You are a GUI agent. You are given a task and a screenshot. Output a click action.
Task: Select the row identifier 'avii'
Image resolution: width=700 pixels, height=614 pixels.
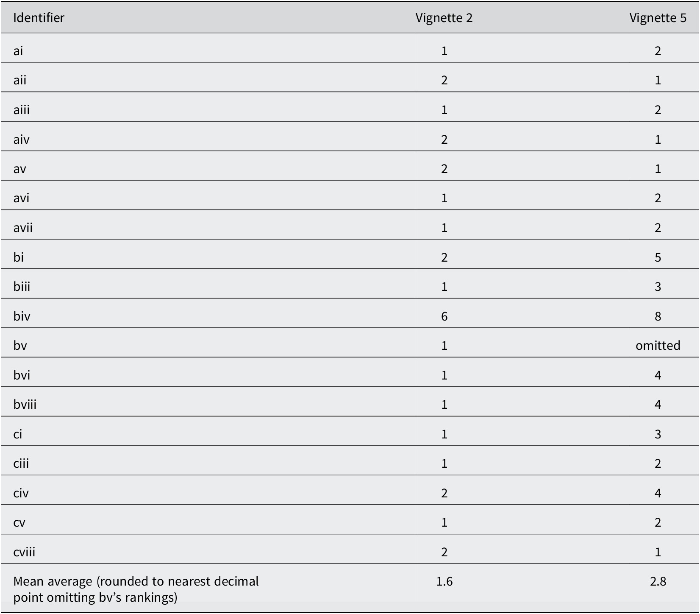23,228
